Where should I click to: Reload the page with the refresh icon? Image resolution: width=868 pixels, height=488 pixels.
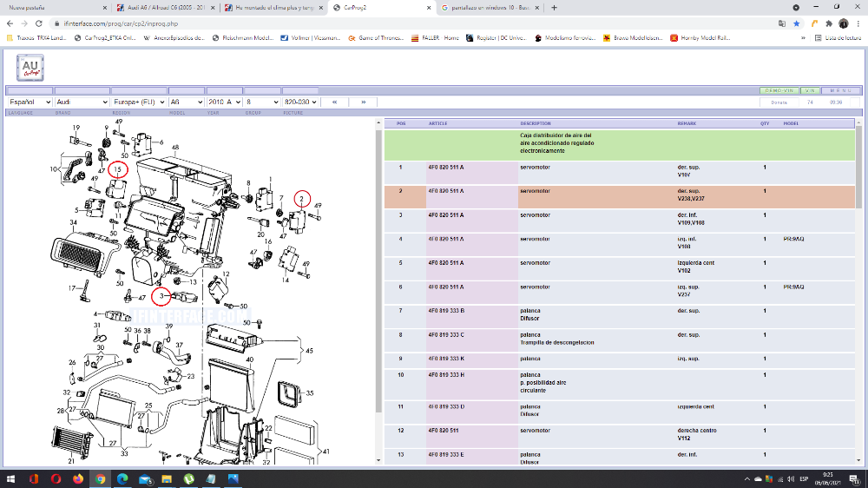39,23
